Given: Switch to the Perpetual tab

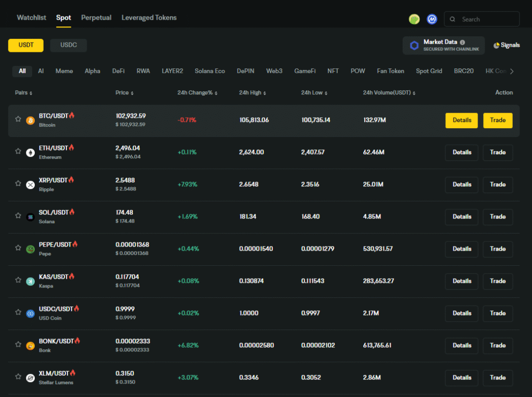Looking at the screenshot, I should coord(96,17).
